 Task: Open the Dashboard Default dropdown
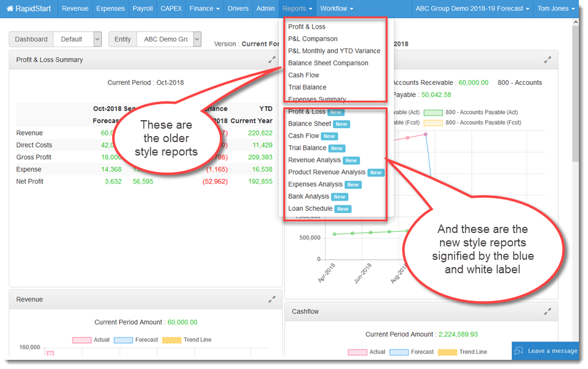pos(77,39)
